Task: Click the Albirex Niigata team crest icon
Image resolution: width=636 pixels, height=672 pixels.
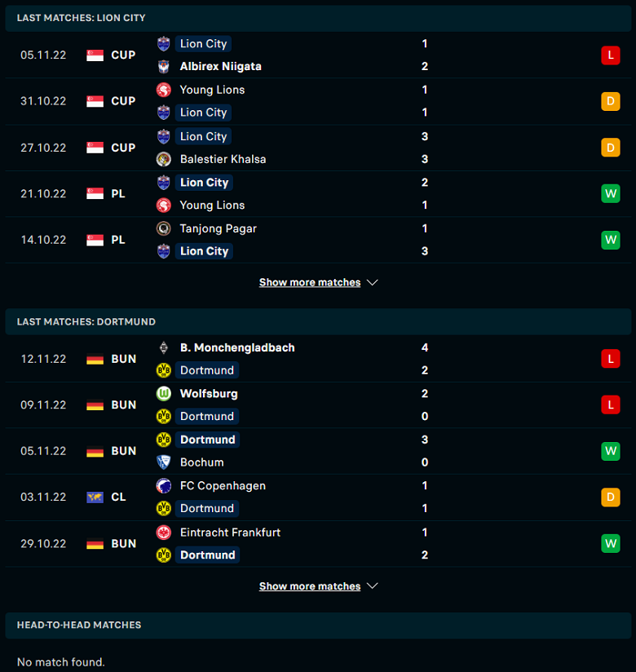Action: (x=163, y=66)
